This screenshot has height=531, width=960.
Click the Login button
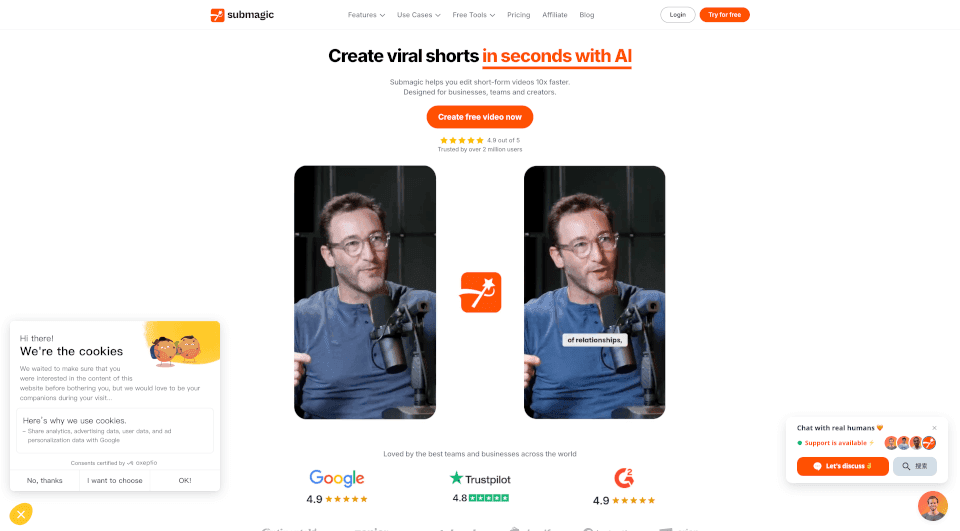[678, 15]
